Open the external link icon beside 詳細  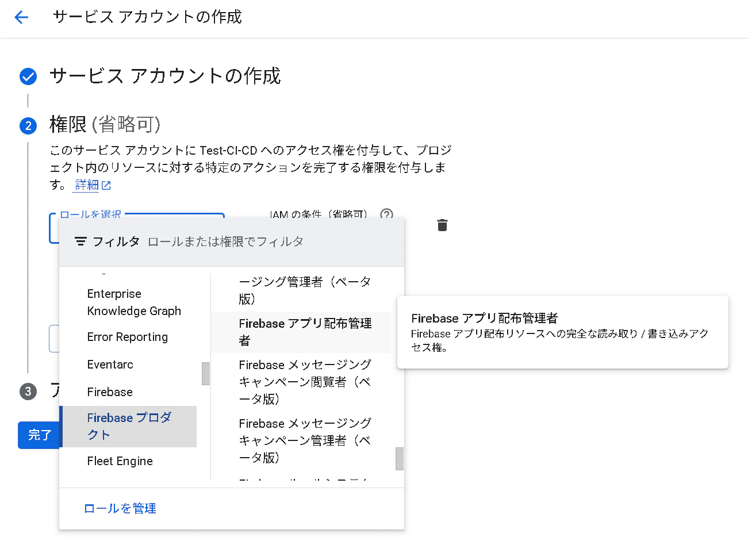tap(106, 185)
